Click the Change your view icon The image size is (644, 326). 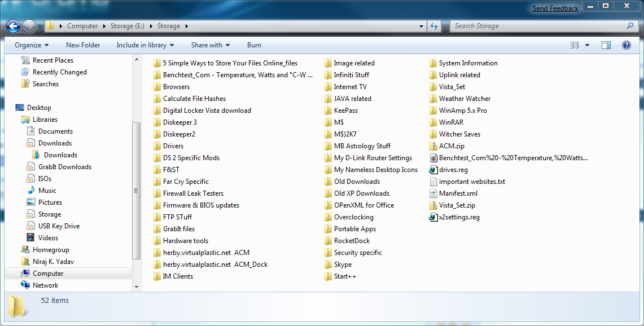[x=575, y=45]
